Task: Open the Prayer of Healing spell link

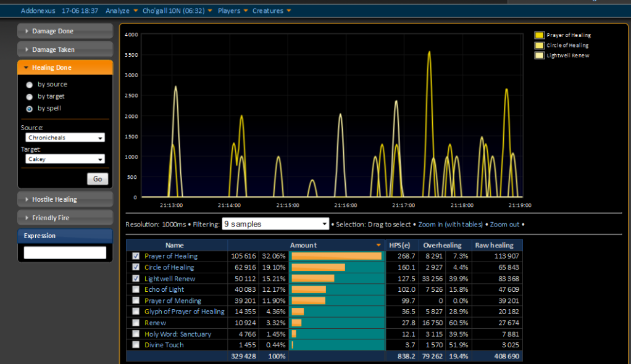Action: 171,256
